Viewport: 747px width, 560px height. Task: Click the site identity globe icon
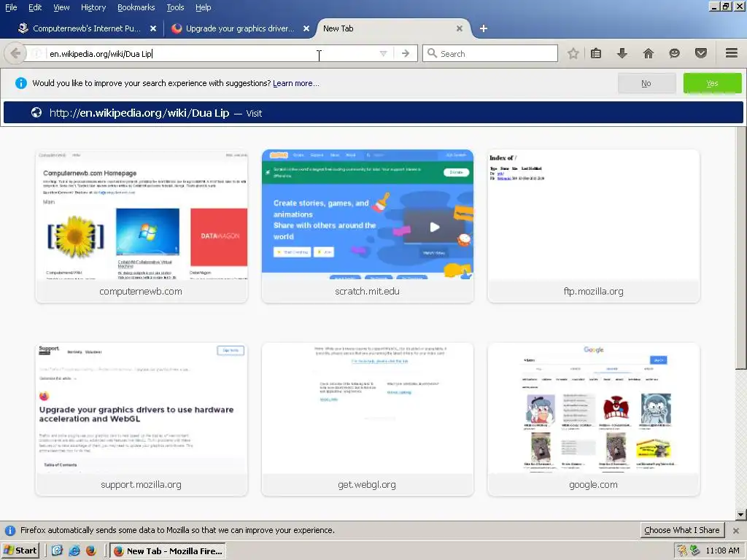(x=36, y=53)
